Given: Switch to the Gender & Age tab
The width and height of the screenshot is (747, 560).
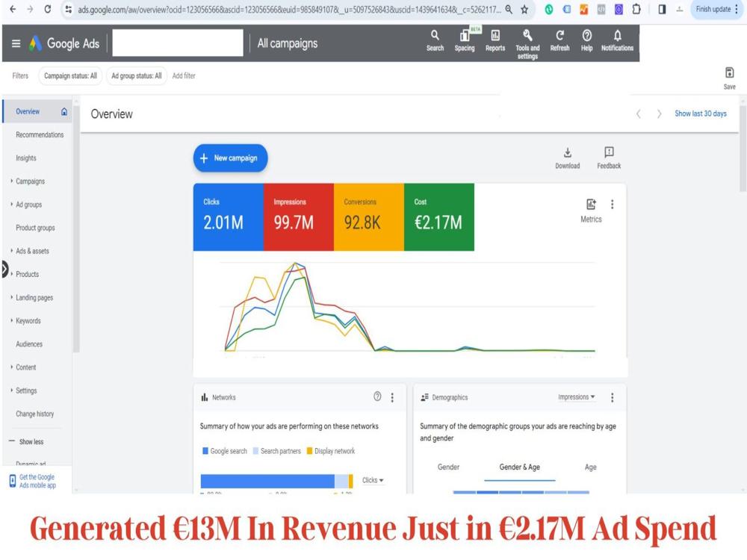Looking at the screenshot, I should pyautogui.click(x=519, y=467).
